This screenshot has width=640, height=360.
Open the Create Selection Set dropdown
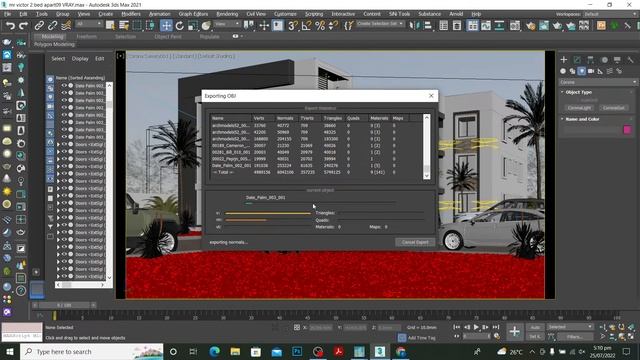(380, 24)
